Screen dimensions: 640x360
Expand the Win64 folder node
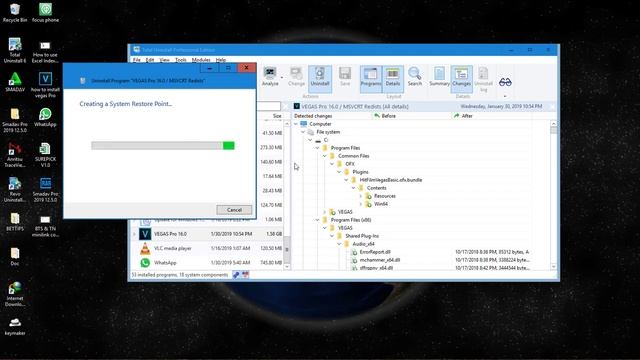[360, 204]
